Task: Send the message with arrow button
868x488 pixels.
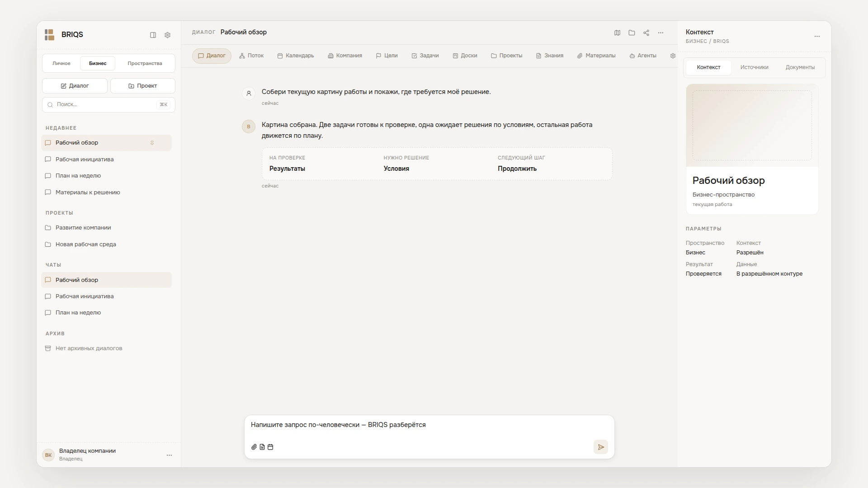Action: click(601, 447)
